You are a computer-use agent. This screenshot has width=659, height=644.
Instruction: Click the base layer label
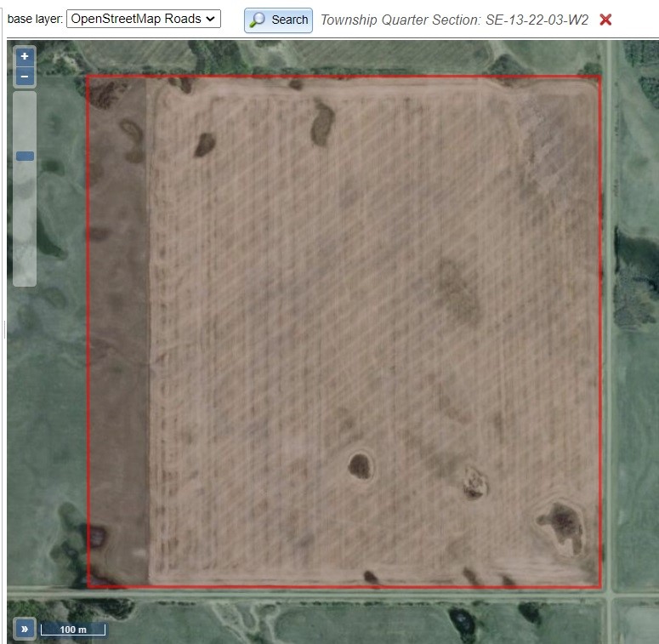[36, 19]
